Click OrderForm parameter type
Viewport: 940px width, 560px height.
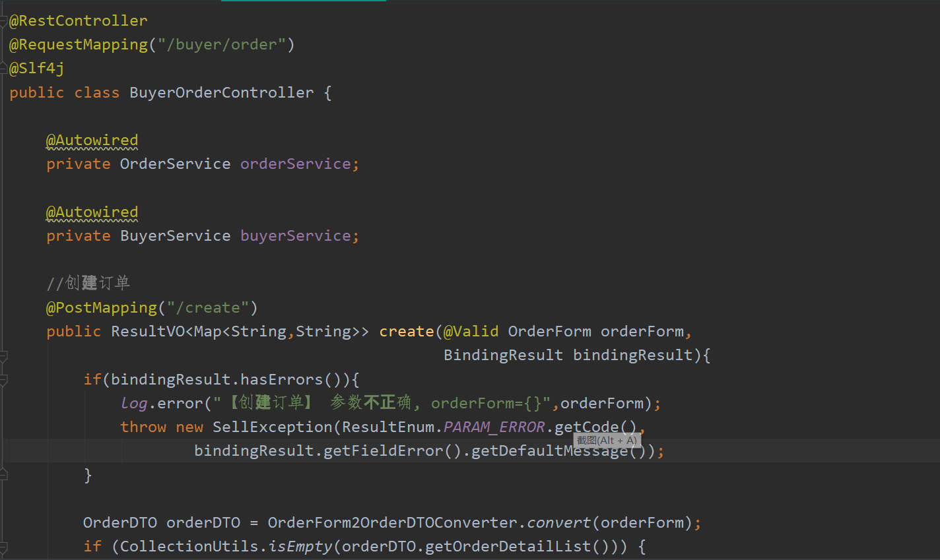pyautogui.click(x=550, y=332)
